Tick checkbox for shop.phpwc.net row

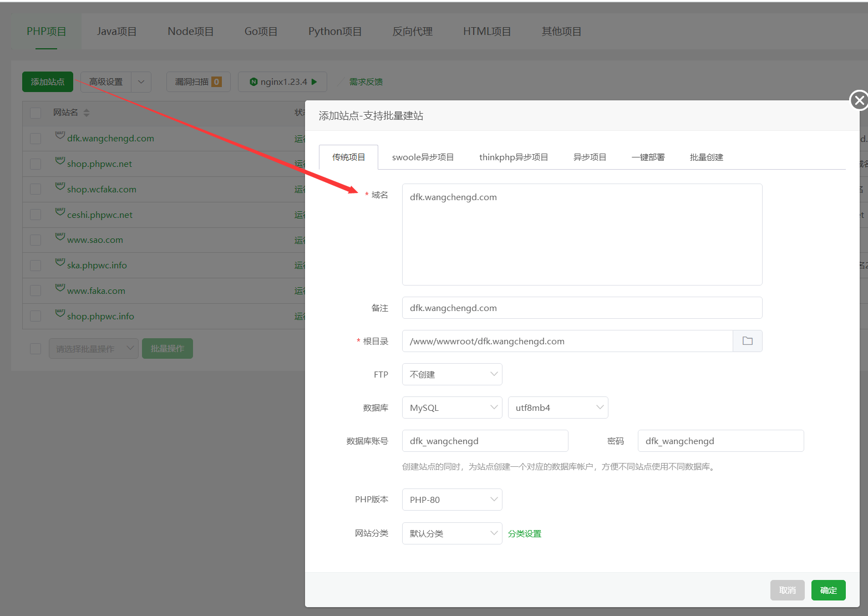[35, 164]
